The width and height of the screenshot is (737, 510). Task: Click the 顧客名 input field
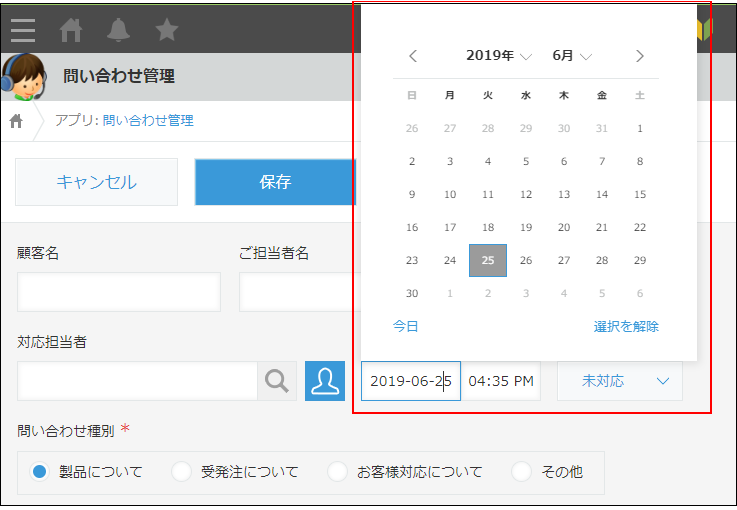119,292
